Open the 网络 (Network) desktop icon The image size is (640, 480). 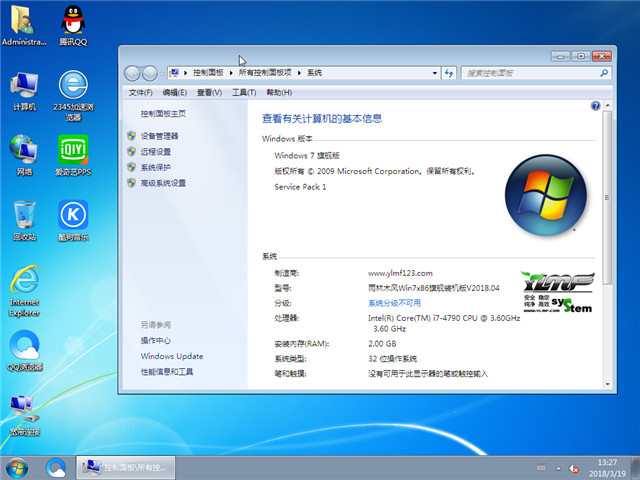(x=24, y=155)
